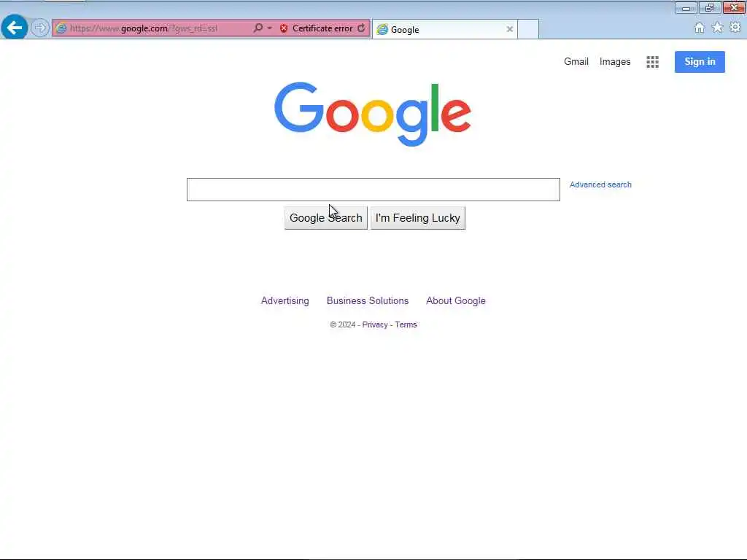The width and height of the screenshot is (747, 560).
Task: Open the Gmail link
Action: pyautogui.click(x=576, y=62)
